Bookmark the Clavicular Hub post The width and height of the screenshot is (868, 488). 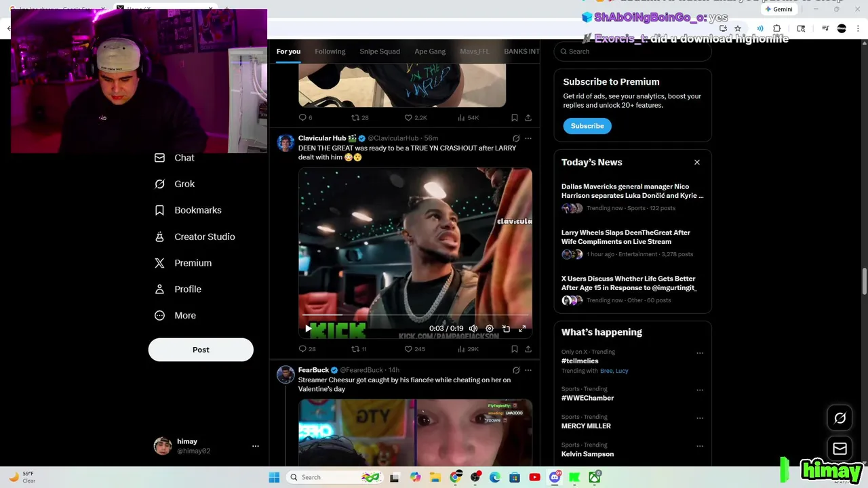[515, 349]
